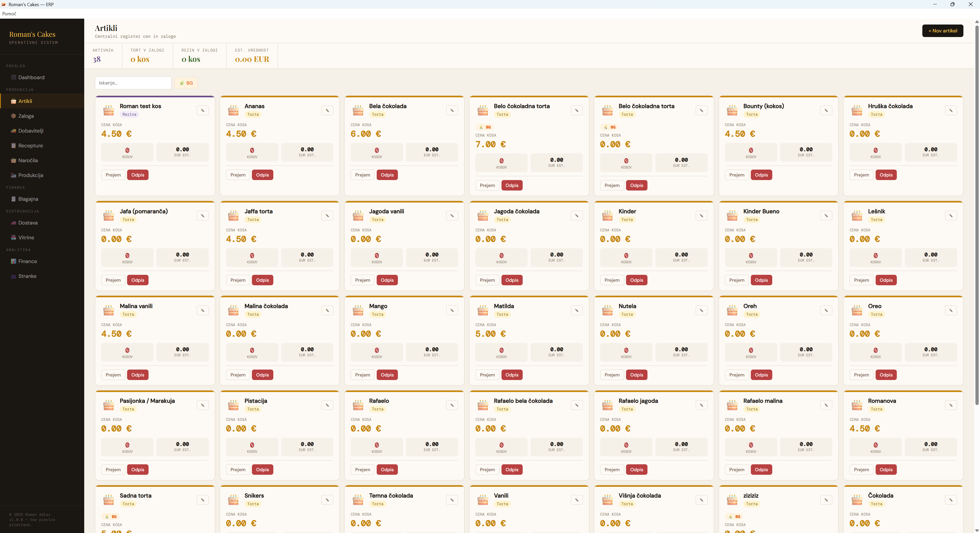Open edit for Sadna torta
Viewport: 980px width, 533px height.
202,500
